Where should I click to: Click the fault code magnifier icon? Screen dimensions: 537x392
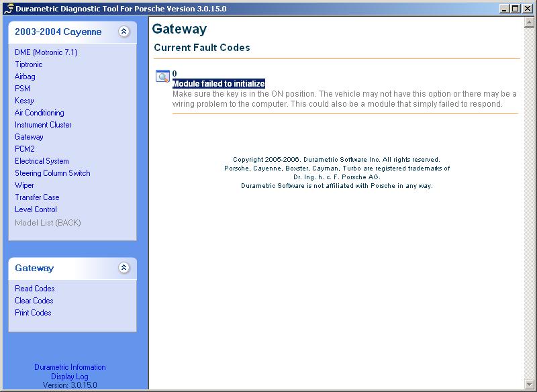point(162,76)
